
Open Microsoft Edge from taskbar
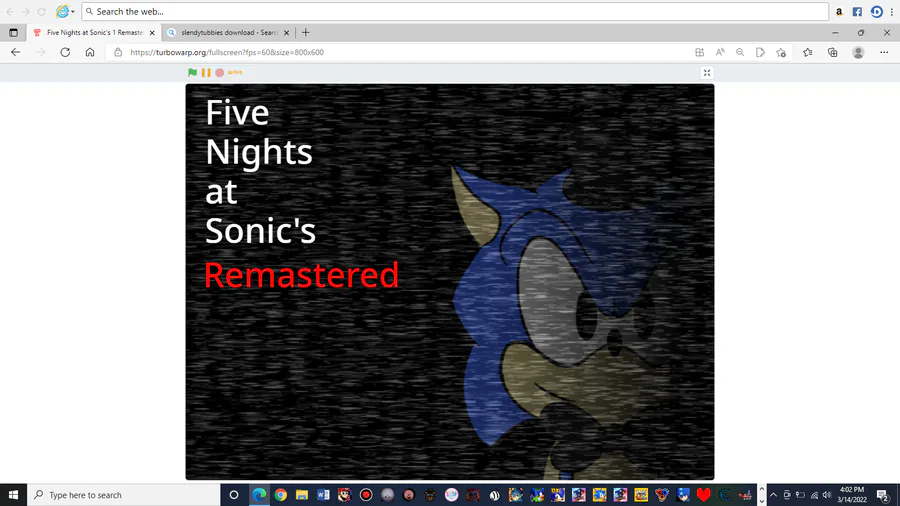coord(259,495)
